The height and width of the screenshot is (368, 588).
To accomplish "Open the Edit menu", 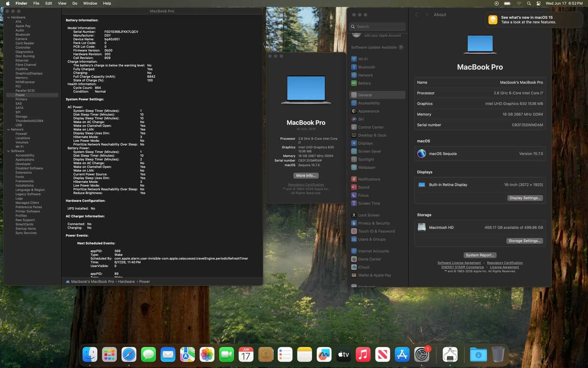I will pos(49,3).
